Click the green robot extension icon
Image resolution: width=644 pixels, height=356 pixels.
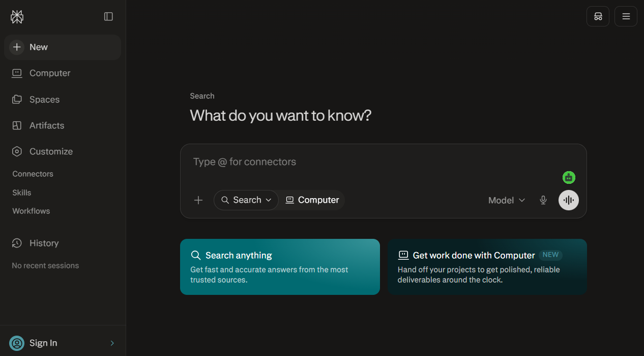click(569, 177)
